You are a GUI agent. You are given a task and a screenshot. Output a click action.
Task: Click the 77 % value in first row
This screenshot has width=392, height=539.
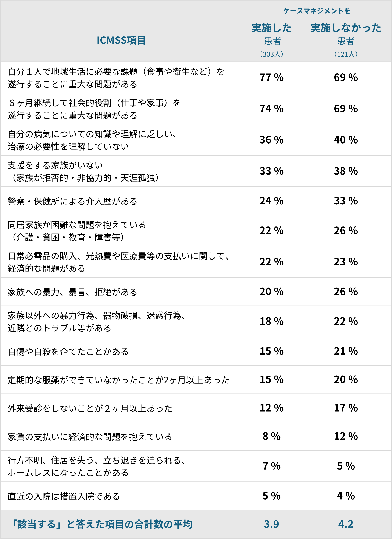point(271,77)
